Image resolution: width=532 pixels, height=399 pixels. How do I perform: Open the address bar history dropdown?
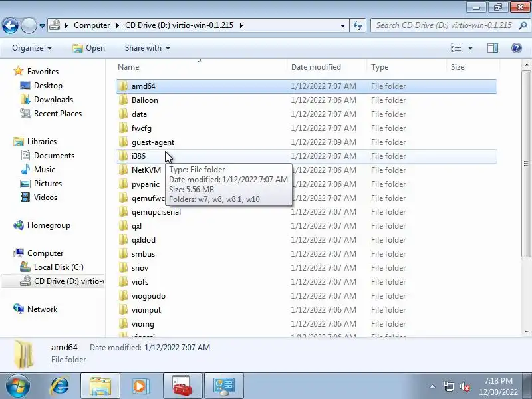pyautogui.click(x=342, y=26)
